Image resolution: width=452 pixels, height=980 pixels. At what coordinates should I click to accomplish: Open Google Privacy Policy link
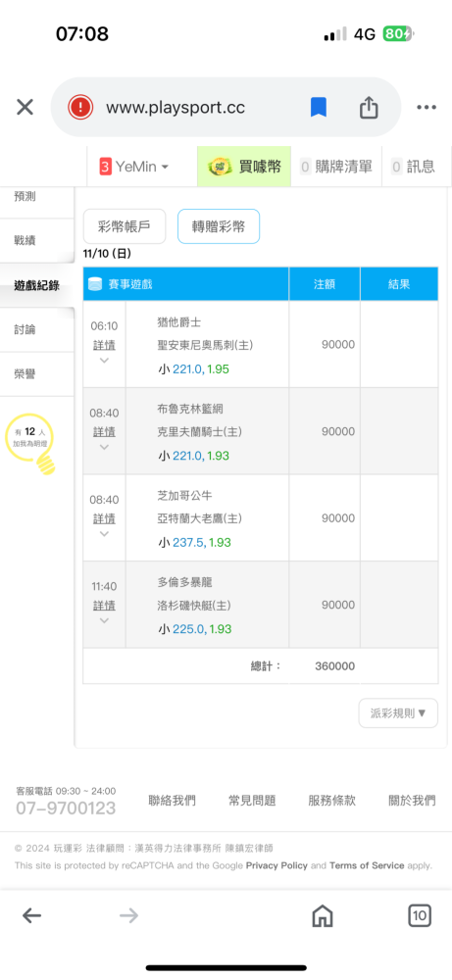pos(276,865)
